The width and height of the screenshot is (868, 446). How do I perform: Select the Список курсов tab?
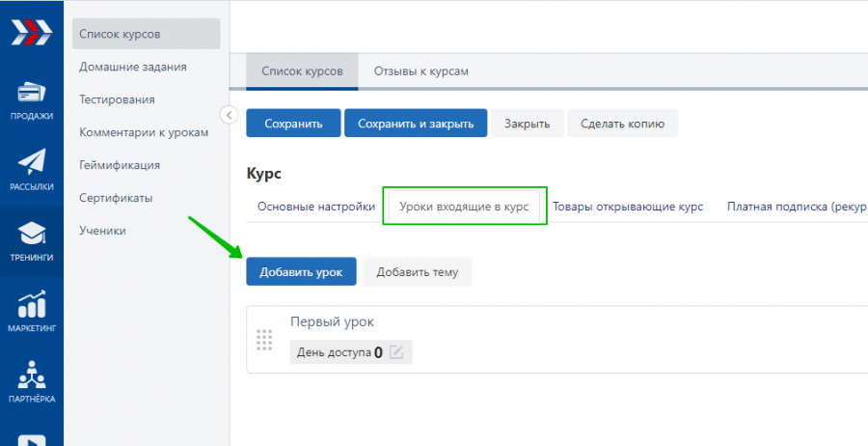[x=302, y=71]
